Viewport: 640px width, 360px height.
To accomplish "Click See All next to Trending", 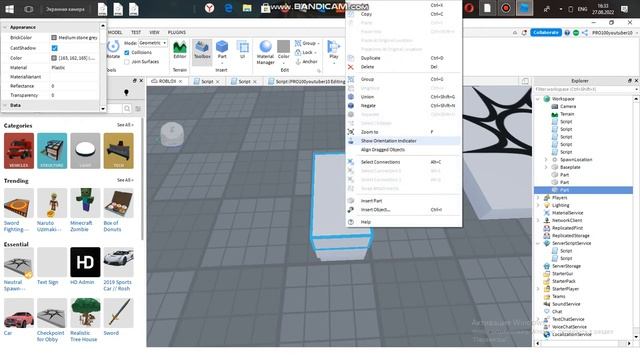I will tap(125, 180).
